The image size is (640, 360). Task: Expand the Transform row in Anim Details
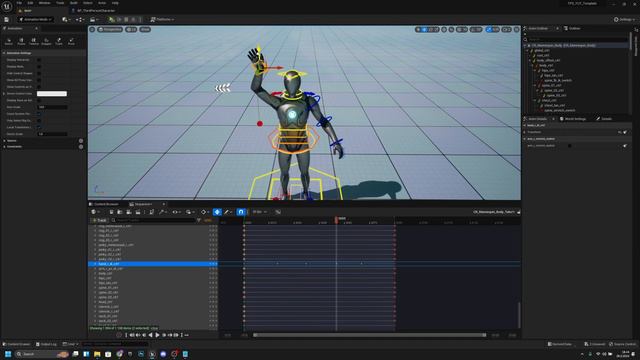pos(525,132)
